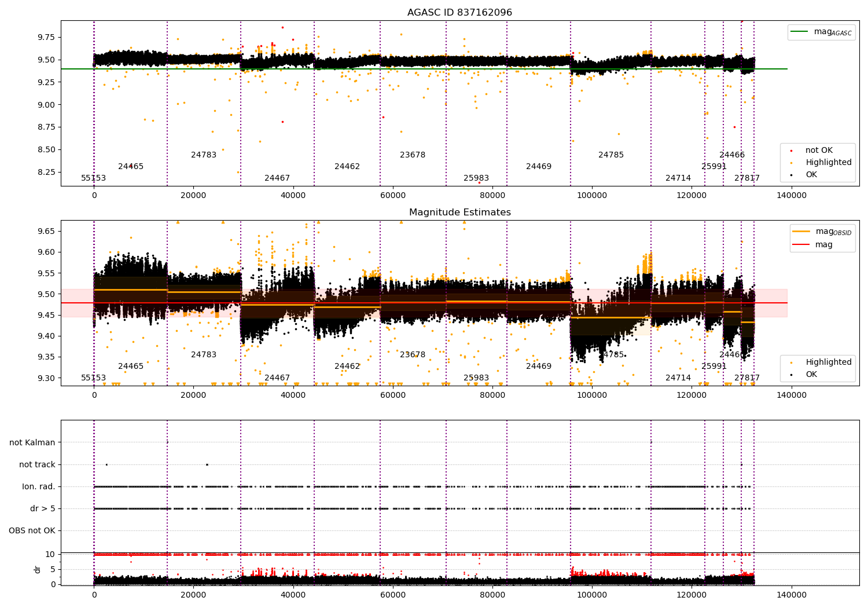Click y-tick 10 on the bottom dr axis
The width and height of the screenshot is (868, 608).
pyautogui.click(x=50, y=555)
